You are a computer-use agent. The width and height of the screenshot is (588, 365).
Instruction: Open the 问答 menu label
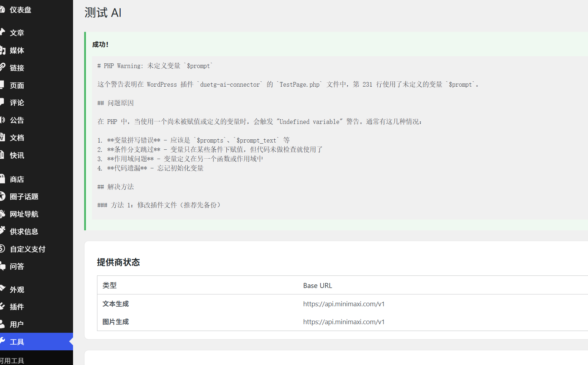pyautogui.click(x=17, y=266)
